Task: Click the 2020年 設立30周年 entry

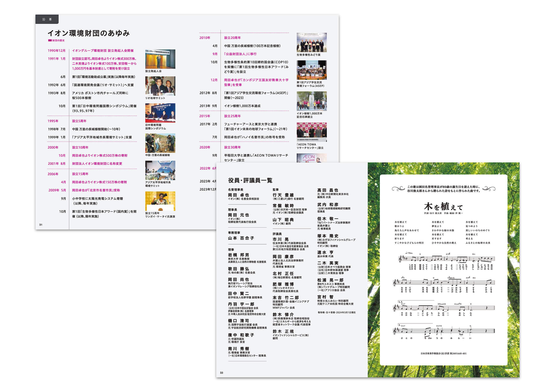Action: click(x=232, y=147)
